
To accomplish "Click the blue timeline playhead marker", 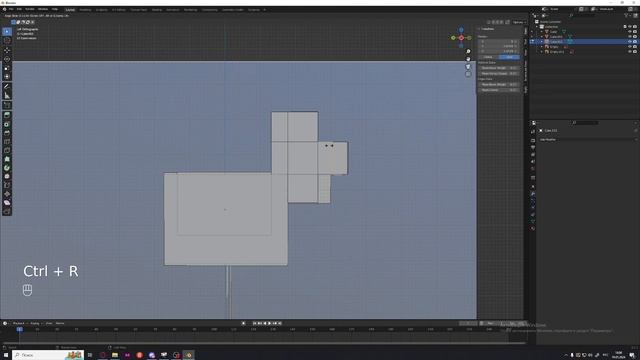I will 19,329.
